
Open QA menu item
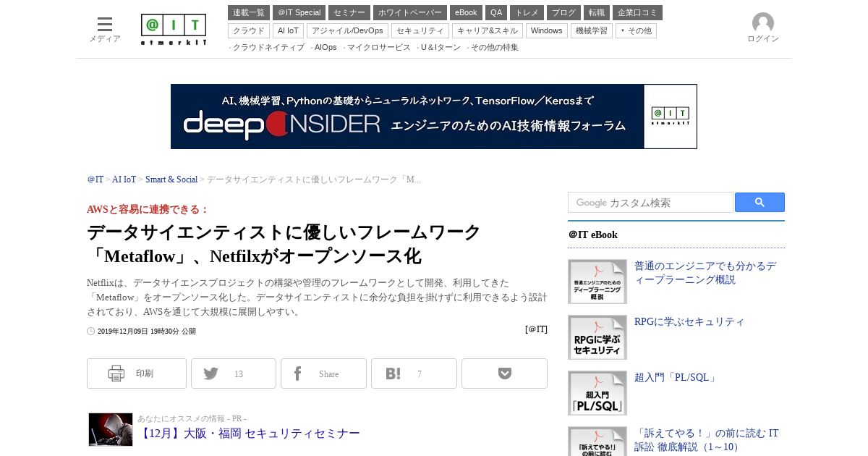pyautogui.click(x=496, y=13)
